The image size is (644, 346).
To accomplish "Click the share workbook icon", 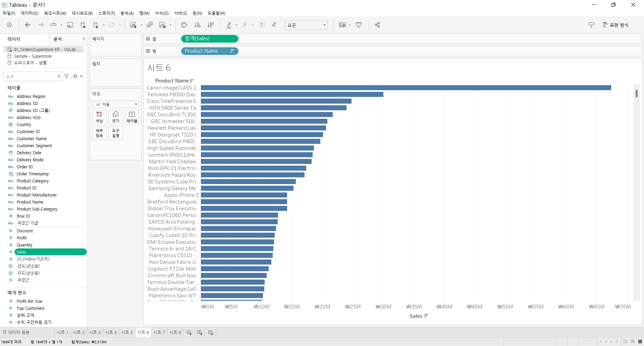I will coord(377,25).
